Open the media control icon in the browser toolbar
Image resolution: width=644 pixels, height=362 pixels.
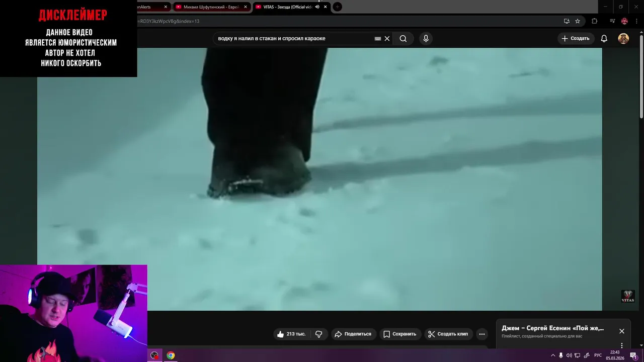click(612, 21)
